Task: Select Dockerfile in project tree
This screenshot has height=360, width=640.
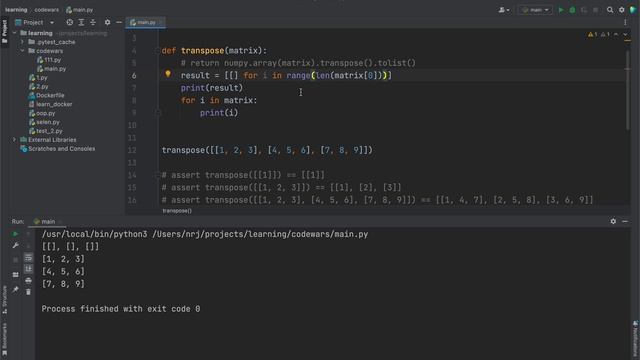Action: 47,96
